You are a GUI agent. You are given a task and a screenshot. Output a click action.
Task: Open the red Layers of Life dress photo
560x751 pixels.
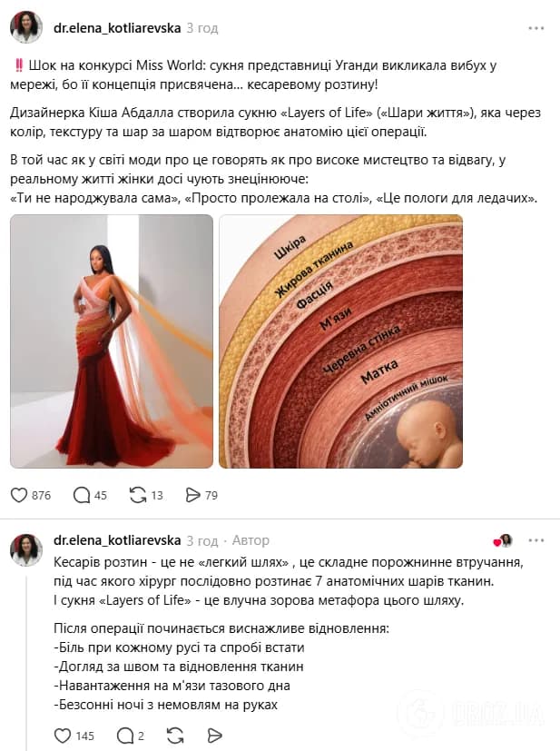tap(112, 341)
